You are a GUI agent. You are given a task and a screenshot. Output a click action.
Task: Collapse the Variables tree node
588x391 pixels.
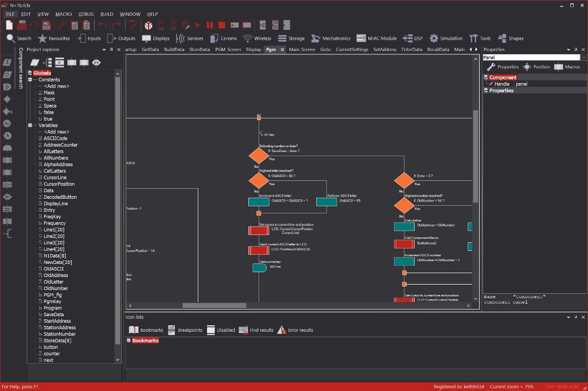click(x=30, y=125)
